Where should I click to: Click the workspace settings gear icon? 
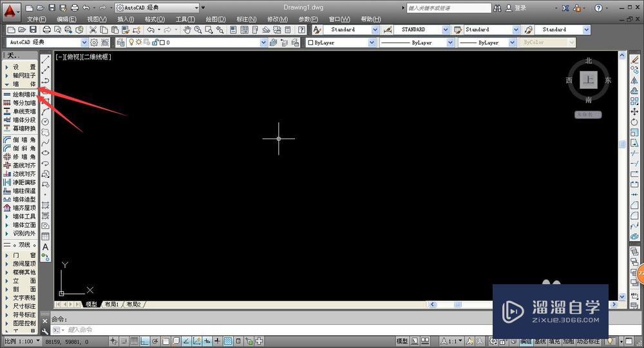pos(94,43)
